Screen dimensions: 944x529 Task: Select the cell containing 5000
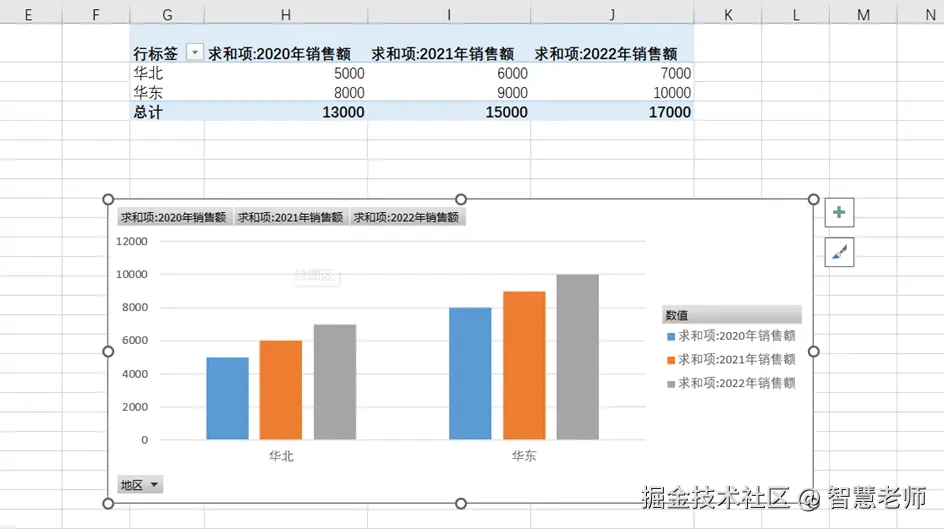click(x=286, y=73)
